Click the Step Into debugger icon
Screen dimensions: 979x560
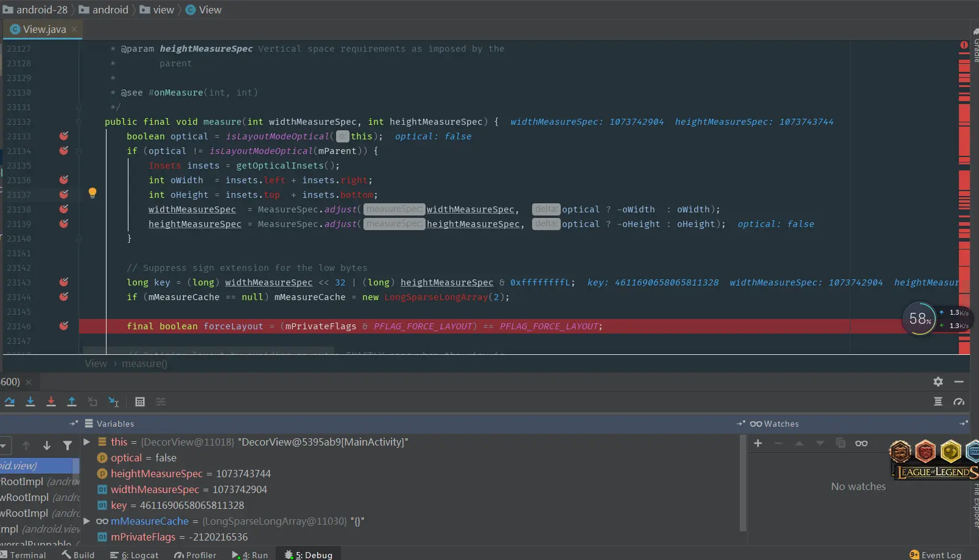click(x=30, y=402)
